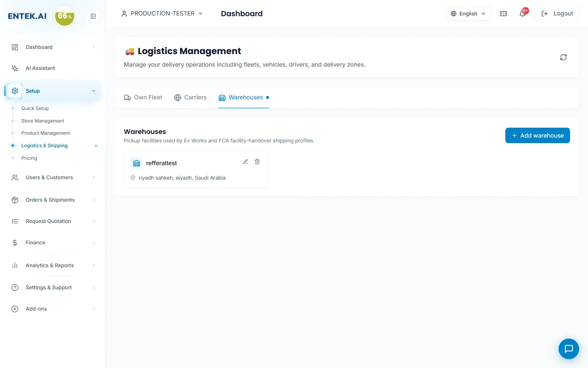
Task: Switch to the Own Fleet tab
Action: (x=143, y=98)
